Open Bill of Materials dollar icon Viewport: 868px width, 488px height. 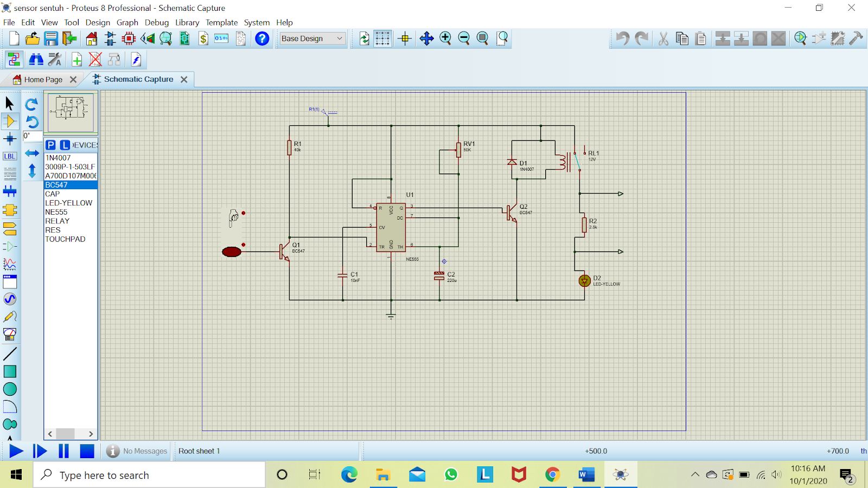click(203, 38)
